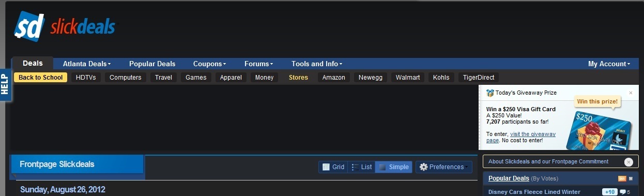The width and height of the screenshot is (644, 196).
Task: Click Win a $250 Visa Gift Card
Action: tap(521, 109)
